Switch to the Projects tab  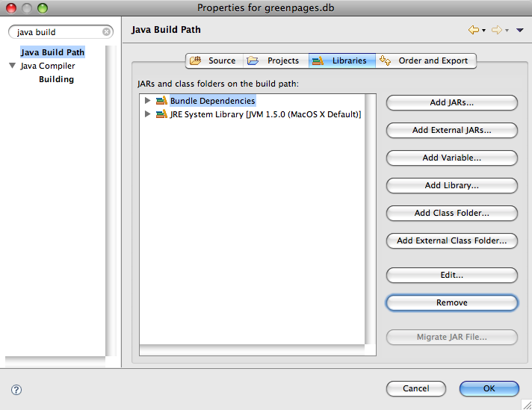(x=273, y=60)
